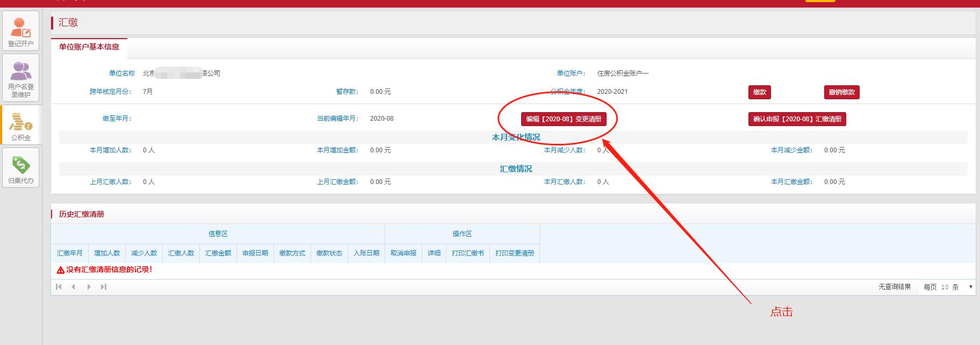This screenshot has width=980, height=345.
Task: Click the 详细 column header
Action: tap(434, 253)
